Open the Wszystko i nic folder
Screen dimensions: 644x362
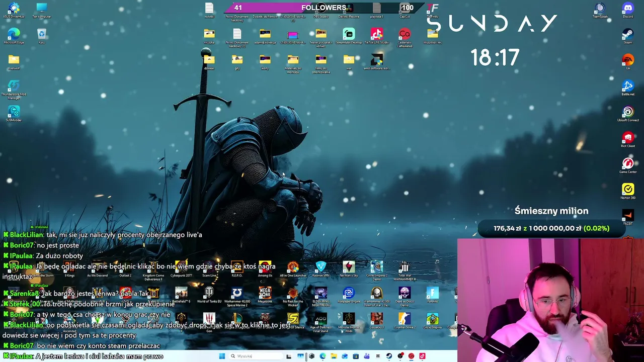click(x=433, y=37)
